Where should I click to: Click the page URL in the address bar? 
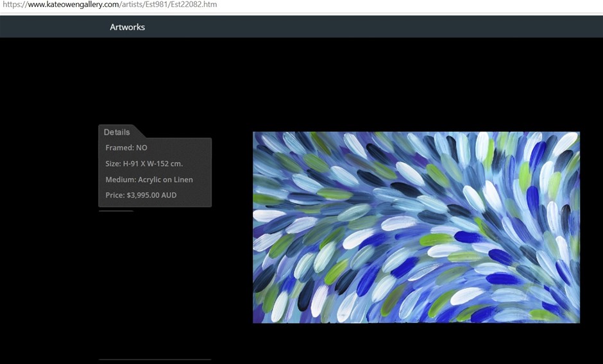[x=108, y=4]
